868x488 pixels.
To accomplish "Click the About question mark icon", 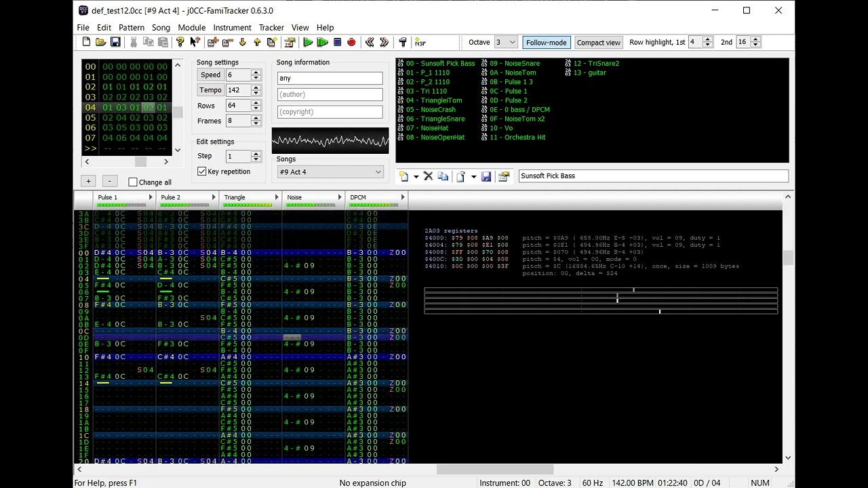I will (180, 42).
